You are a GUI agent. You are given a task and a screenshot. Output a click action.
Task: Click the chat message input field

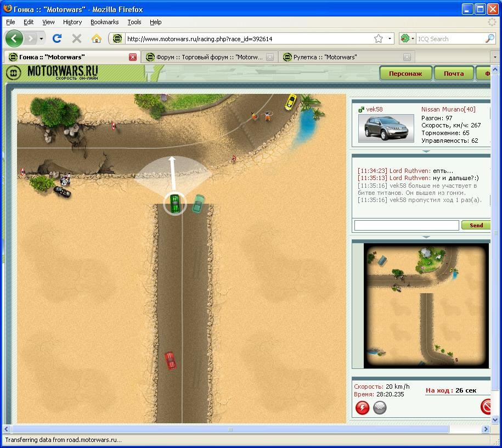pyautogui.click(x=407, y=225)
